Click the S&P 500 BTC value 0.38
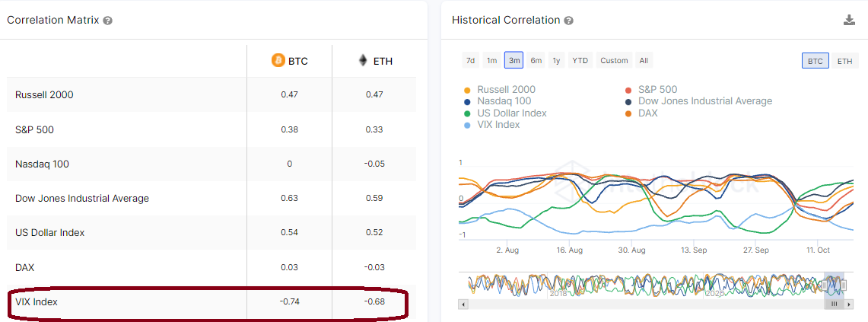 (290, 129)
